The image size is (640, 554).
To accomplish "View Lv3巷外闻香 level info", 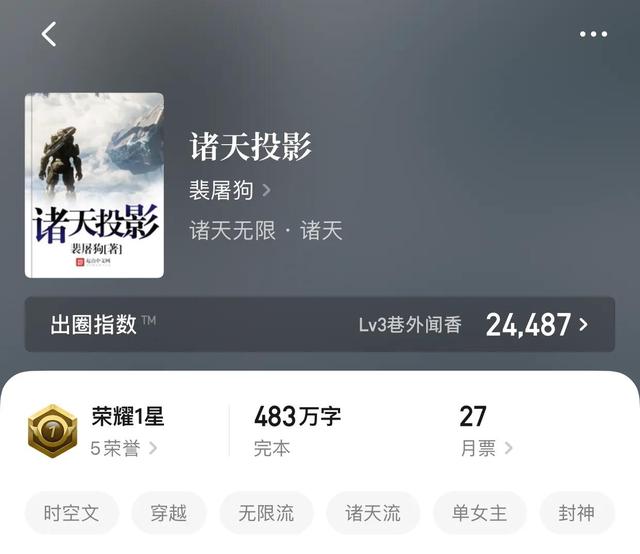I will (x=410, y=325).
